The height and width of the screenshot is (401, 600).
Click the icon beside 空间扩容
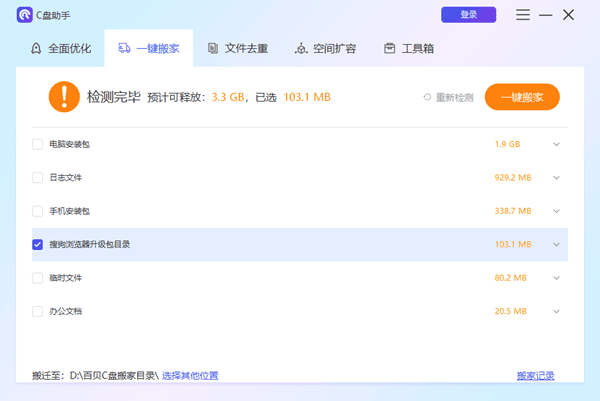tap(301, 48)
